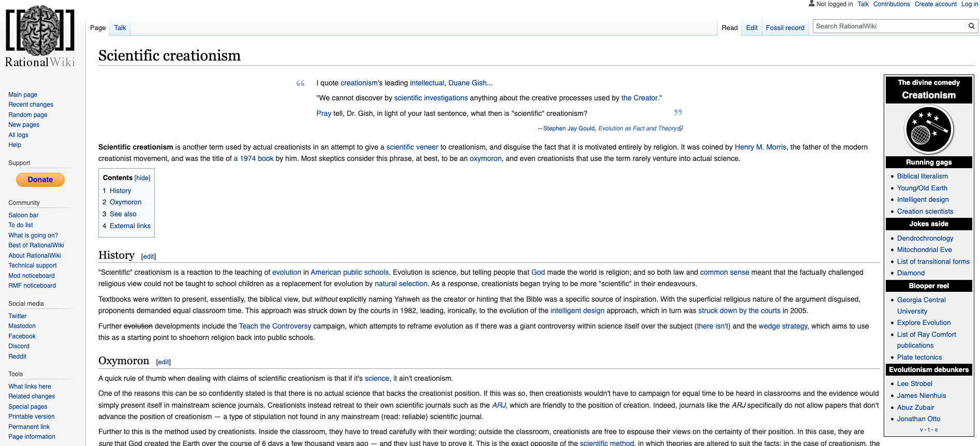Edit the Oxymoron section
Image resolution: width=980 pixels, height=446 pixels.
[x=164, y=362]
